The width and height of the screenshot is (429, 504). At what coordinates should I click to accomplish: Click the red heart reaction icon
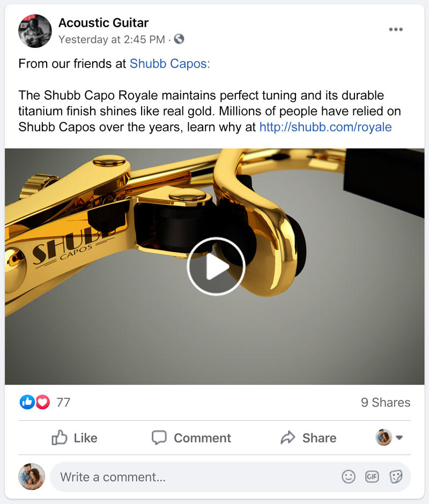[43, 402]
